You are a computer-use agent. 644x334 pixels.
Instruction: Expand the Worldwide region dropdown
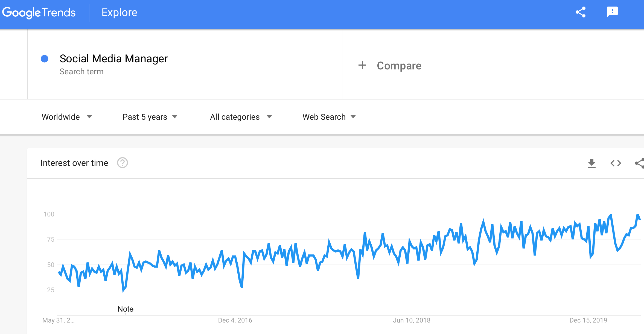click(x=67, y=117)
